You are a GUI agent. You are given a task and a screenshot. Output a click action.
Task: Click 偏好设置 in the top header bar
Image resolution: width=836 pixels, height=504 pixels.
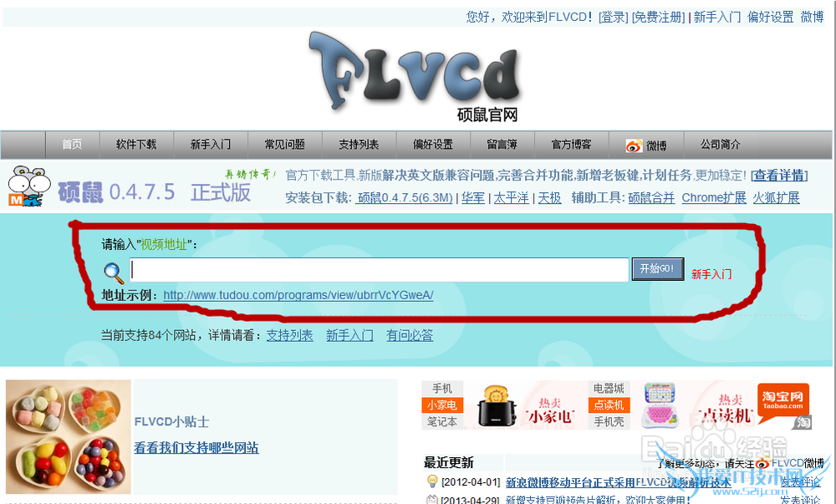click(771, 17)
